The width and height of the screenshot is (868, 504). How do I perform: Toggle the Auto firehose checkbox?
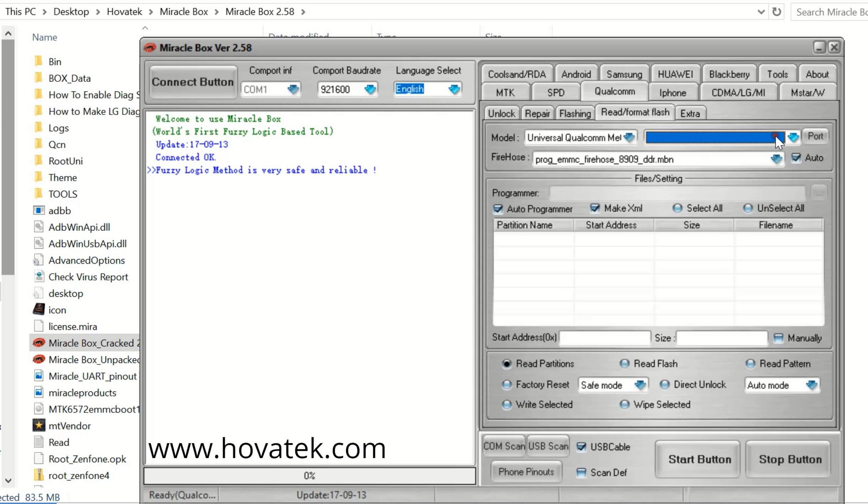tap(796, 158)
